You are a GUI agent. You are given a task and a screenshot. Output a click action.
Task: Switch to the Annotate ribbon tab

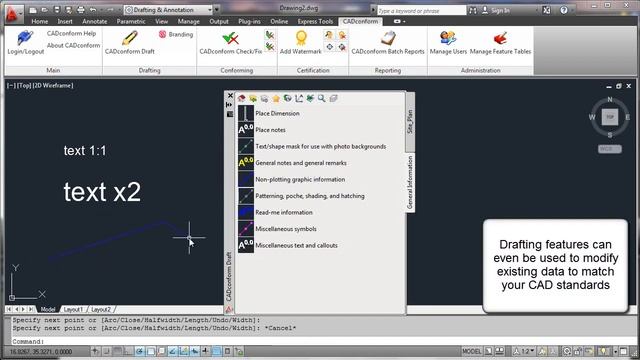tap(94, 21)
